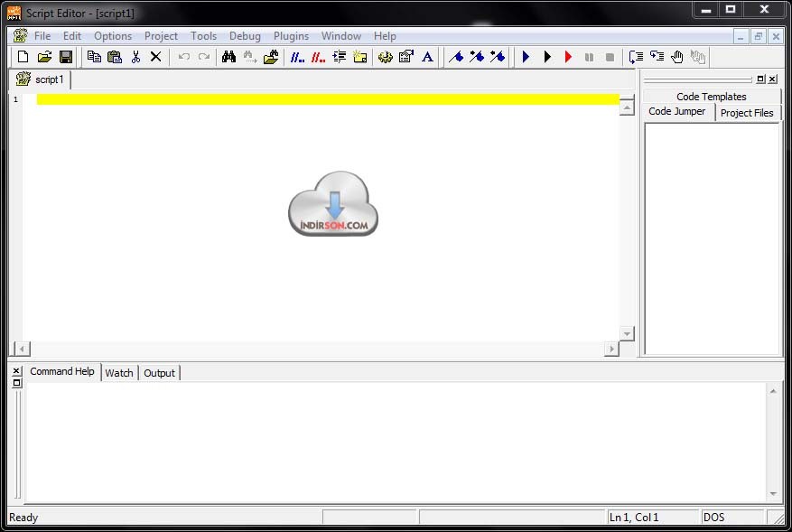This screenshot has height=532, width=792.
Task: Click the greyed double hands breakpoint icon
Action: click(698, 57)
